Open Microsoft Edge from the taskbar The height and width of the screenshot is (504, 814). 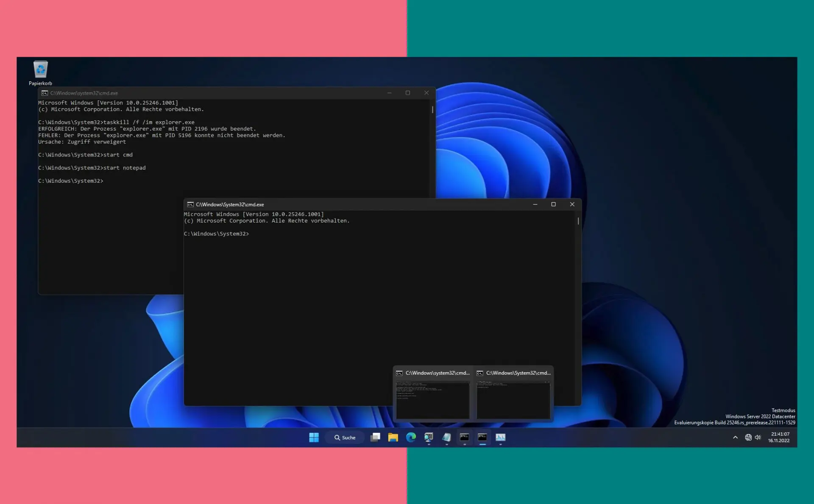click(411, 437)
